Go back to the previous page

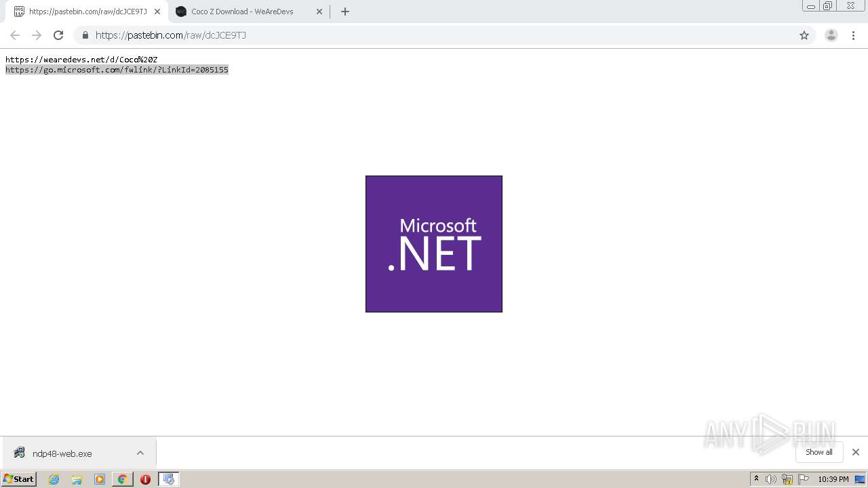click(15, 35)
